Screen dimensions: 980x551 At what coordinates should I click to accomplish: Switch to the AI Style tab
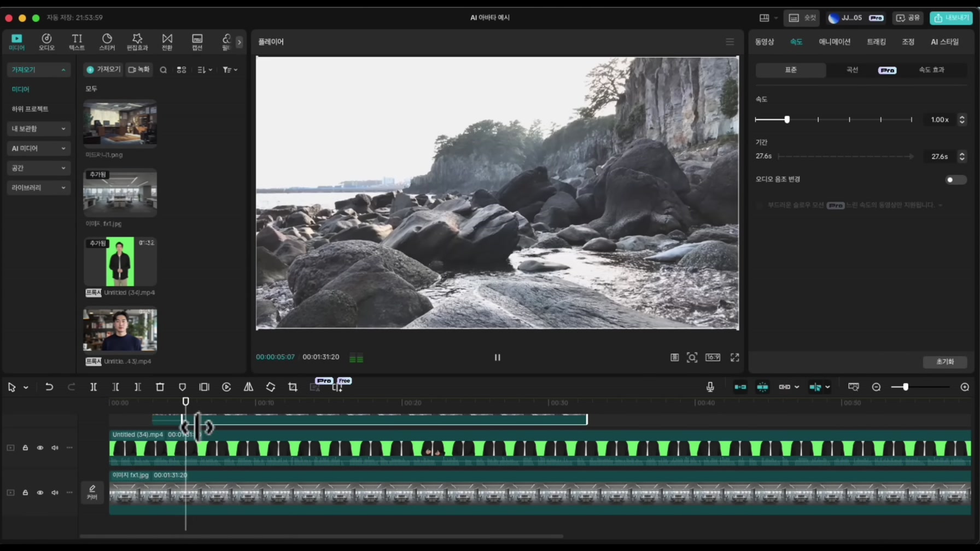(x=944, y=42)
